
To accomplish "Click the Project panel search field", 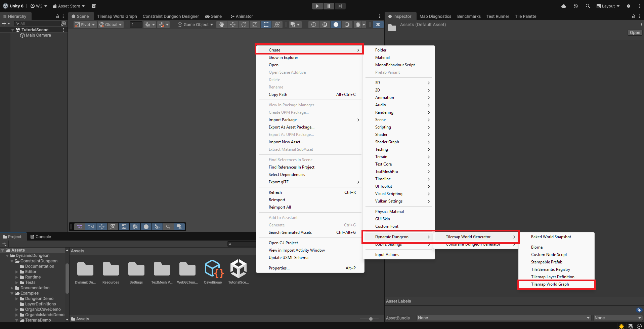I will click(x=242, y=244).
